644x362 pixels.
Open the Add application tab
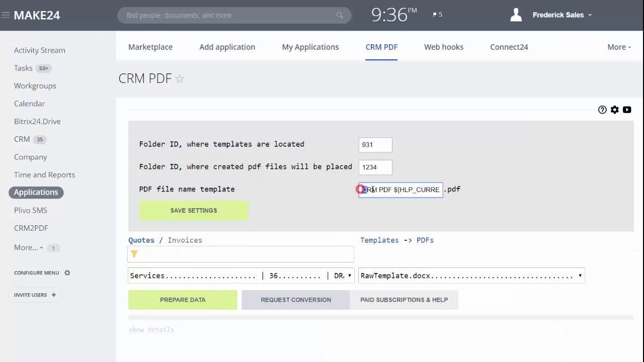(227, 47)
